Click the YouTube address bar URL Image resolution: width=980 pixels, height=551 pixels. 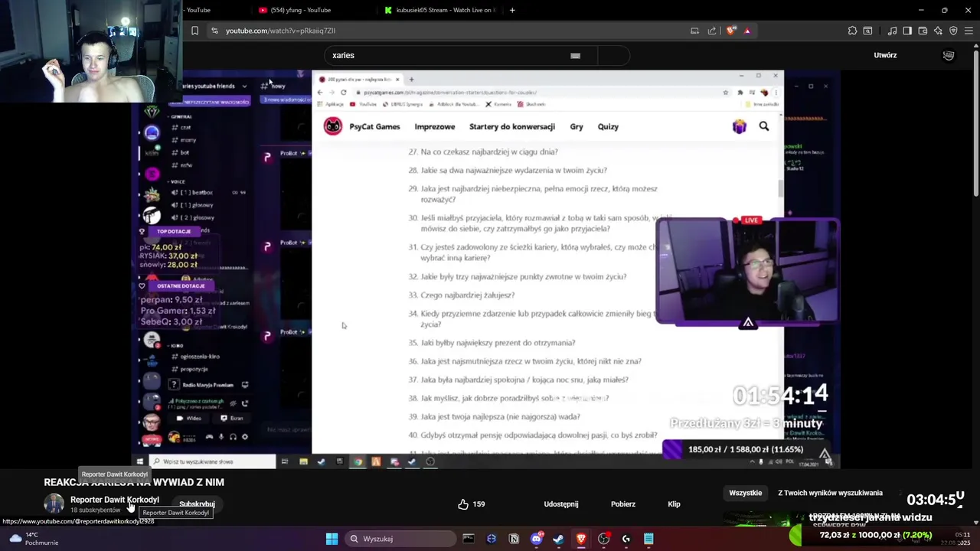pos(280,31)
